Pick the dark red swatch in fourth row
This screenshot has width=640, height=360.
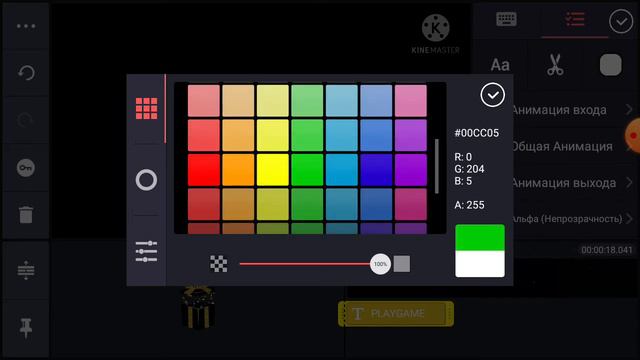point(204,204)
